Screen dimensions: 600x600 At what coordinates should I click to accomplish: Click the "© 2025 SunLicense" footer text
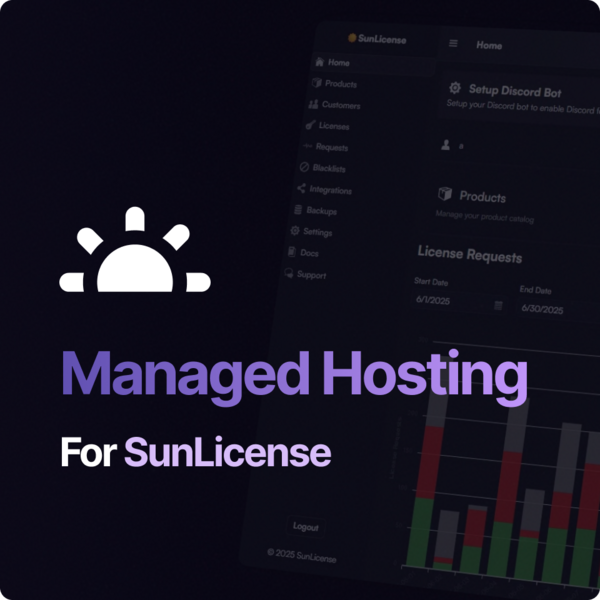302,555
